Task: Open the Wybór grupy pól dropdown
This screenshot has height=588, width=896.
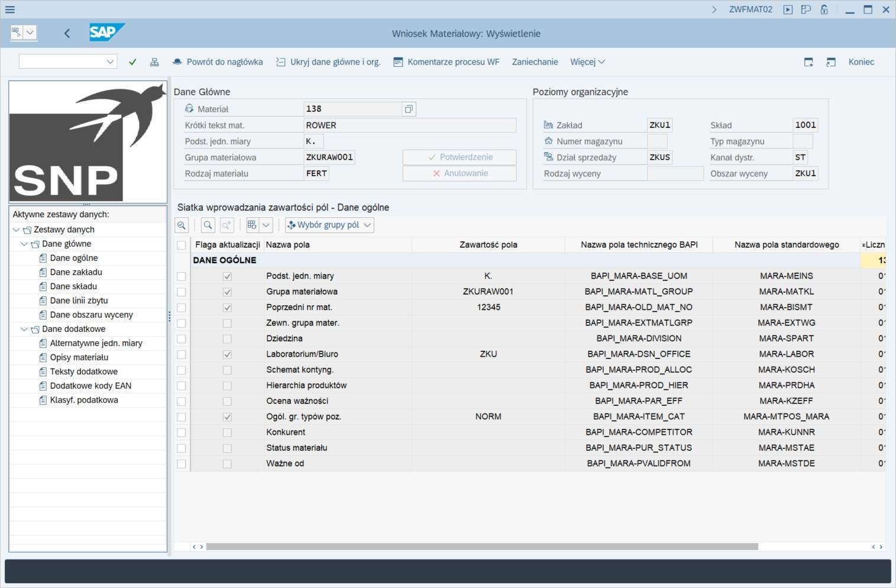Action: [329, 225]
